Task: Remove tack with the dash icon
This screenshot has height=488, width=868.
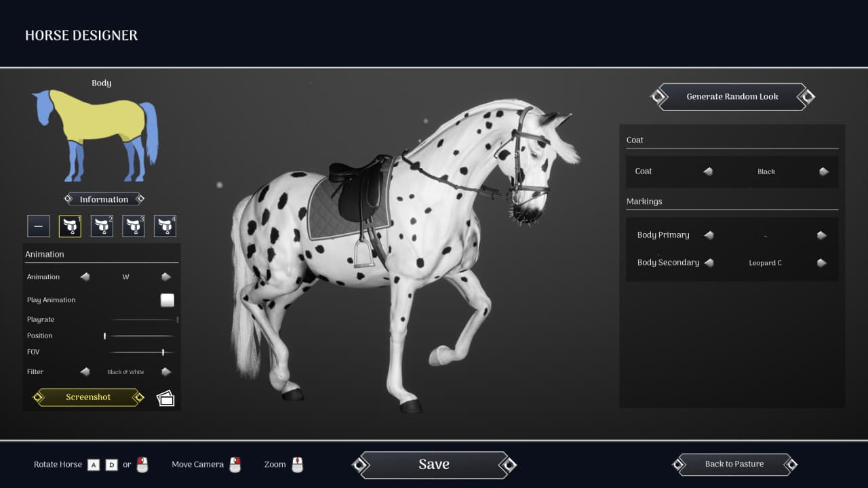Action: tap(39, 226)
